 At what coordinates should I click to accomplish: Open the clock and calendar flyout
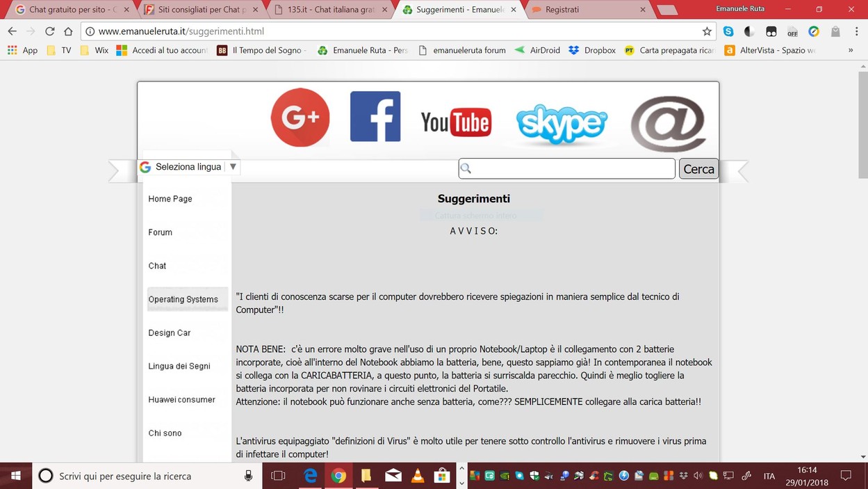coord(808,476)
